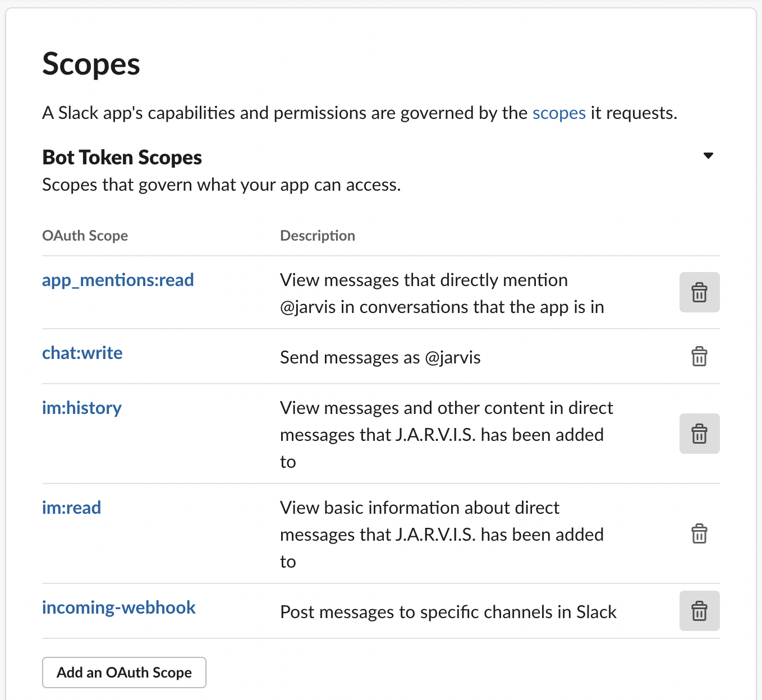
Task: Remove the im:read scope
Action: (699, 535)
